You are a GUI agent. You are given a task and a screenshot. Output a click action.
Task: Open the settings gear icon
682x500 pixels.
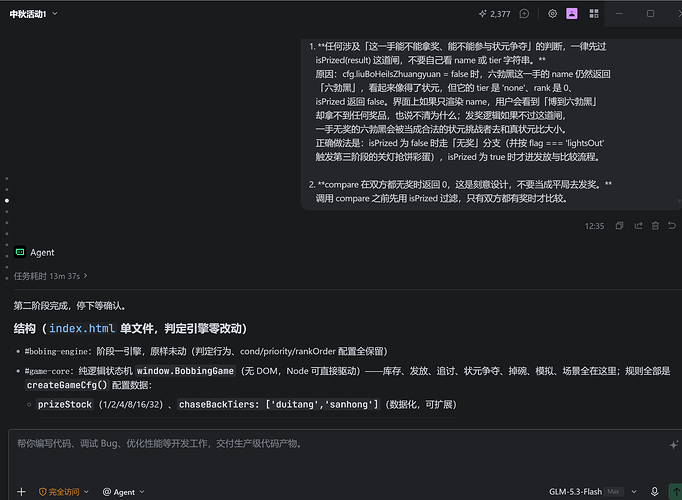(x=552, y=14)
